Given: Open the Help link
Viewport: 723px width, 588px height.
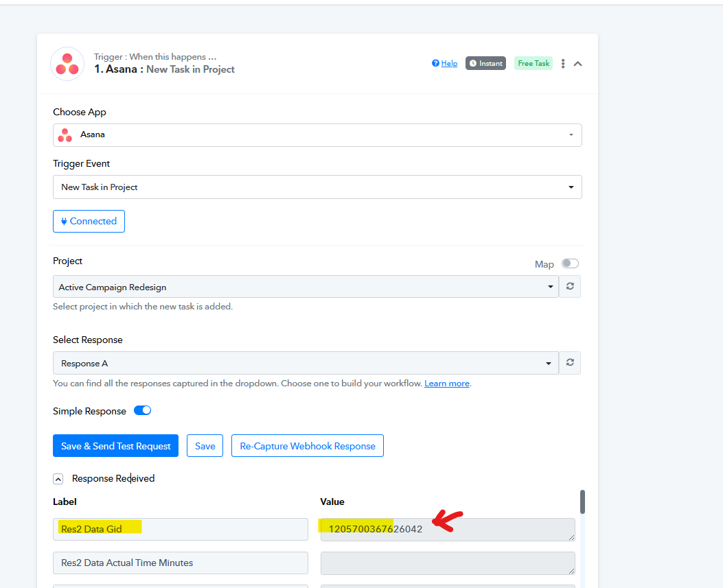Looking at the screenshot, I should tap(449, 63).
